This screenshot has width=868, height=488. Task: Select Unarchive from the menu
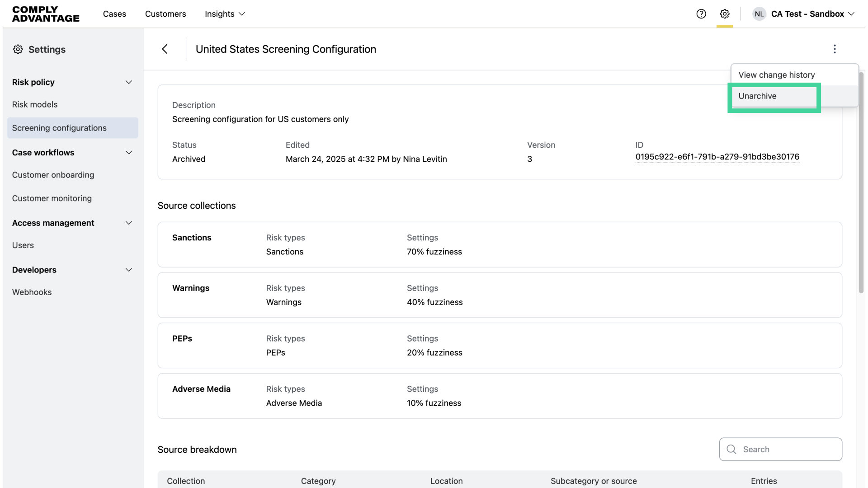point(757,96)
